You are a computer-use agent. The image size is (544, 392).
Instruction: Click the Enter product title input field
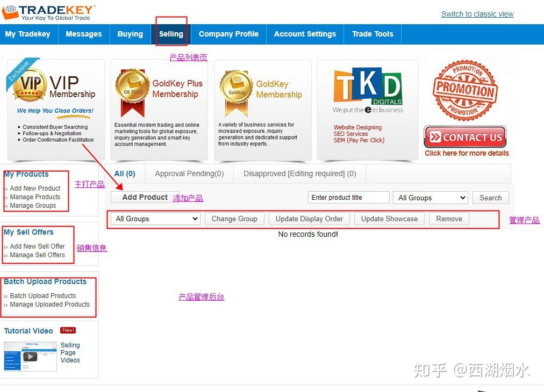pos(348,197)
